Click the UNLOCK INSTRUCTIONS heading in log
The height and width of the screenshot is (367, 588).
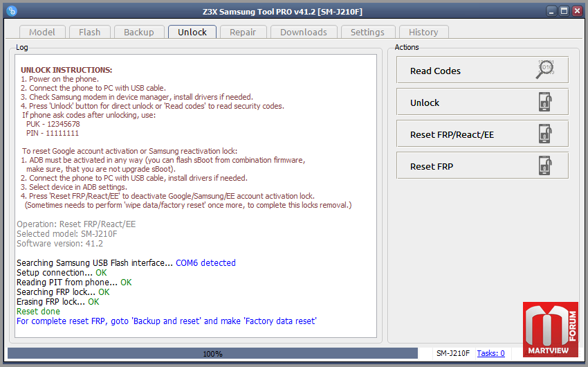66,70
